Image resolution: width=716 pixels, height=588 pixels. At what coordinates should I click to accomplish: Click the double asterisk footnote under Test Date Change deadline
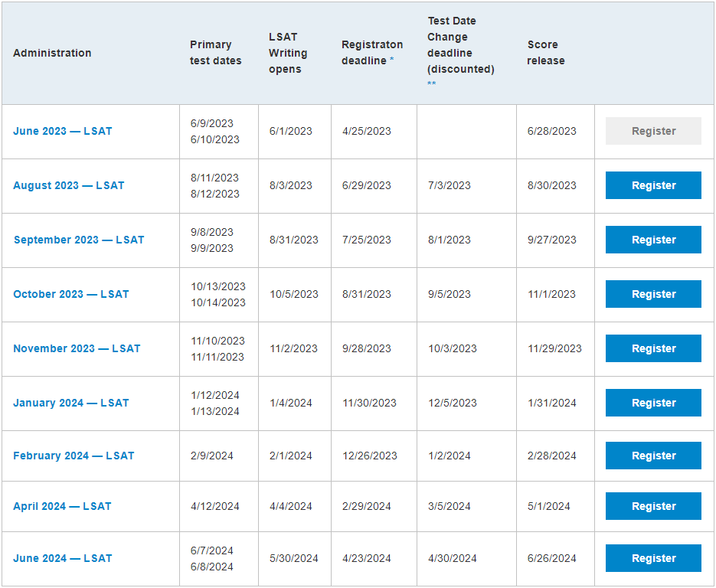pyautogui.click(x=432, y=83)
